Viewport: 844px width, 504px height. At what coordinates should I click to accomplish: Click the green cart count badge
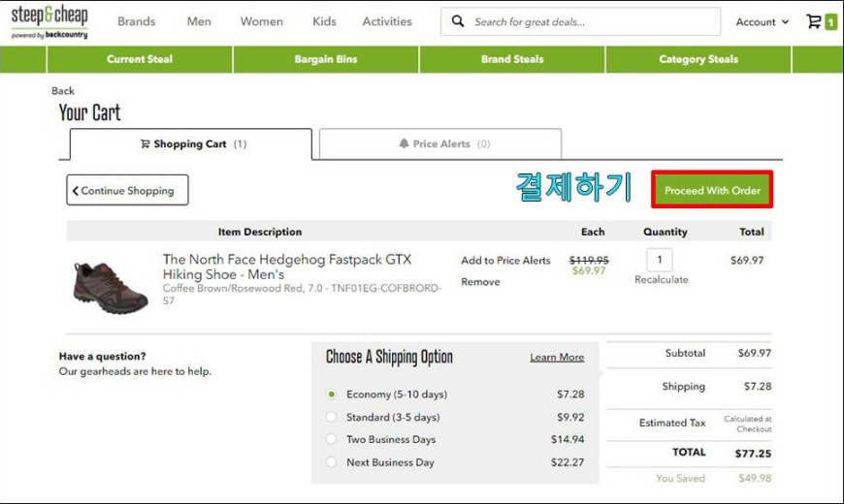click(831, 22)
